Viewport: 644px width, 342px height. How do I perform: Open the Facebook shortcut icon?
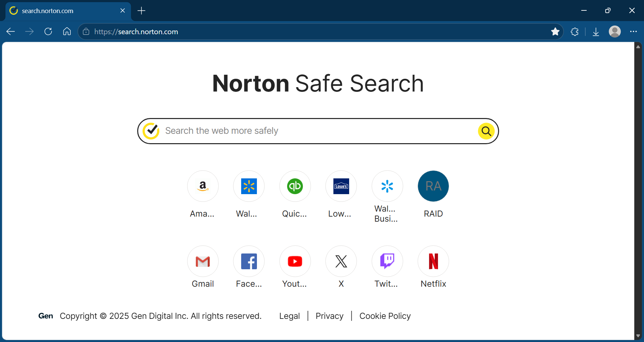(x=249, y=261)
